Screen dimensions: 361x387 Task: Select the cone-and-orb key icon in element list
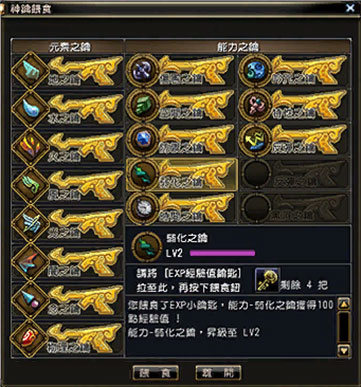point(30,300)
